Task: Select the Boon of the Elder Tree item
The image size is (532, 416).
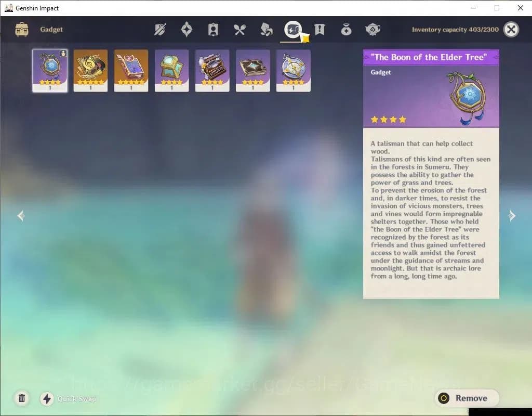Action: 50,71
